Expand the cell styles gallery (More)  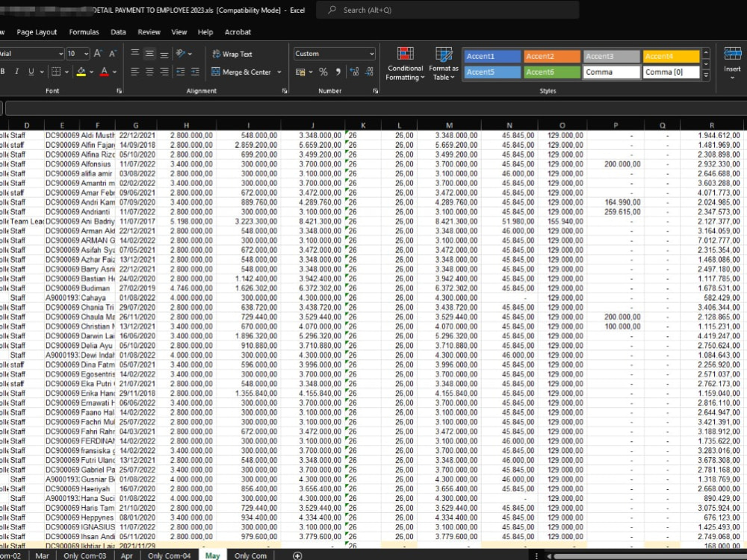click(x=706, y=75)
